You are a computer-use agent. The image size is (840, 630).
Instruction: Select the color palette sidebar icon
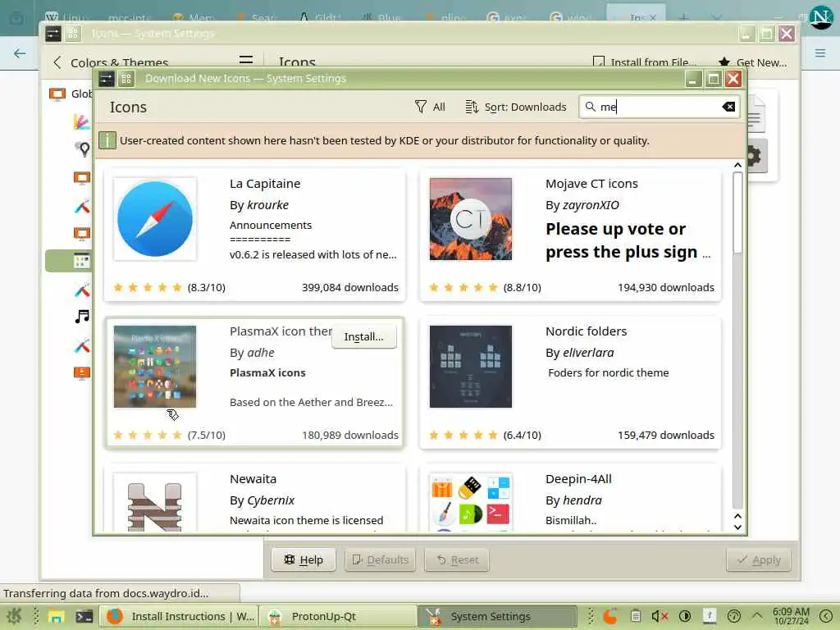point(81,121)
